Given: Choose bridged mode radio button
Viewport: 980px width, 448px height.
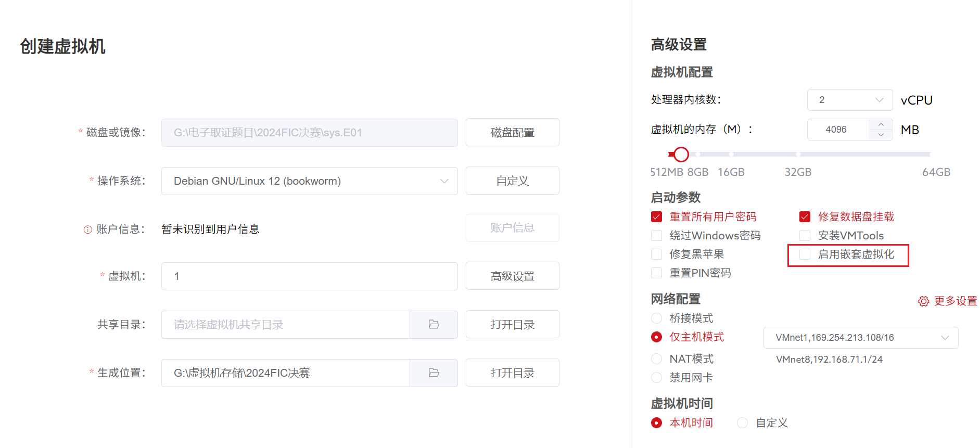Looking at the screenshot, I should coord(657,318).
